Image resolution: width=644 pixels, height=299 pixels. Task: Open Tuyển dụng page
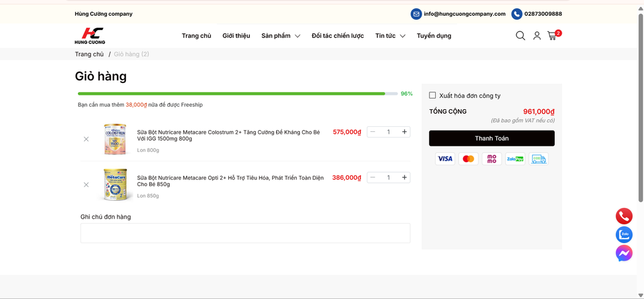click(434, 36)
